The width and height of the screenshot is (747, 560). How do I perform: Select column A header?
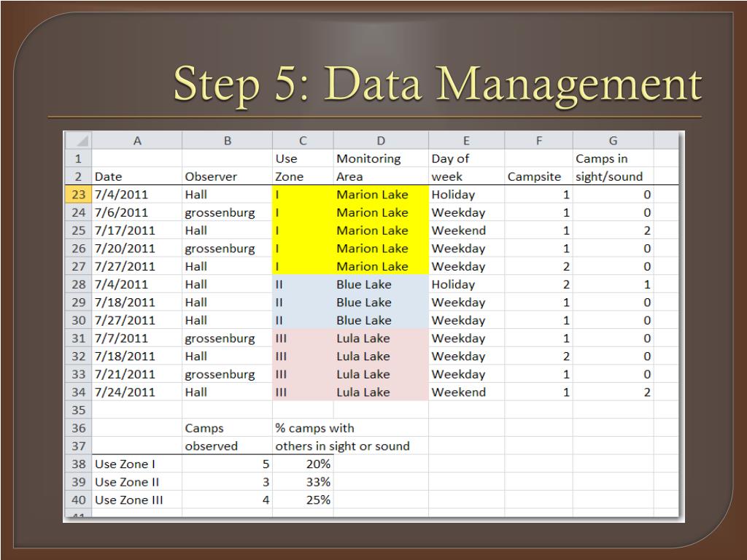[x=137, y=141]
